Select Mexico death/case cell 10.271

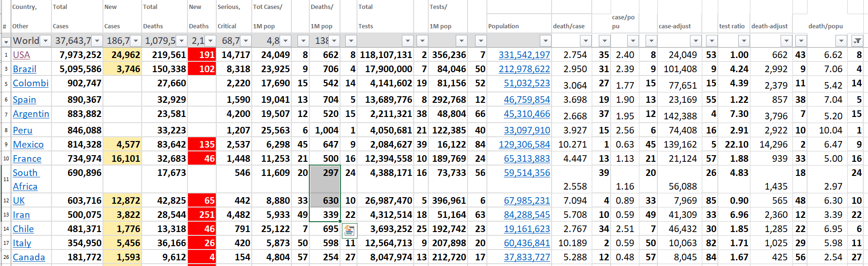(x=572, y=144)
